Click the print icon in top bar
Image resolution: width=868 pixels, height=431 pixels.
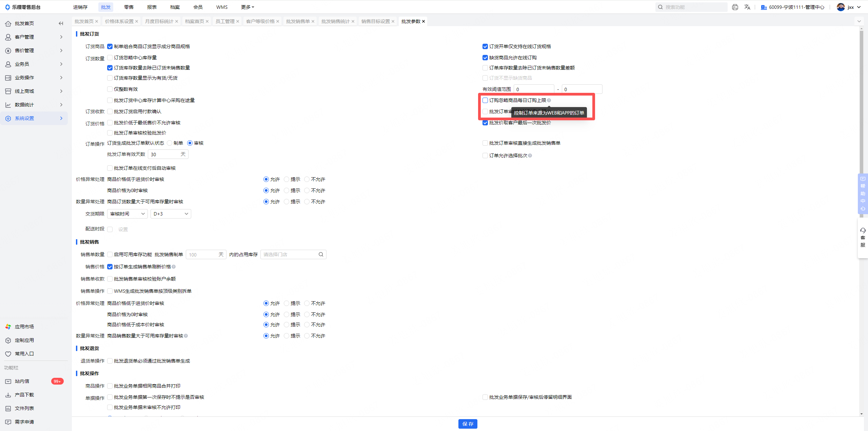(x=735, y=7)
